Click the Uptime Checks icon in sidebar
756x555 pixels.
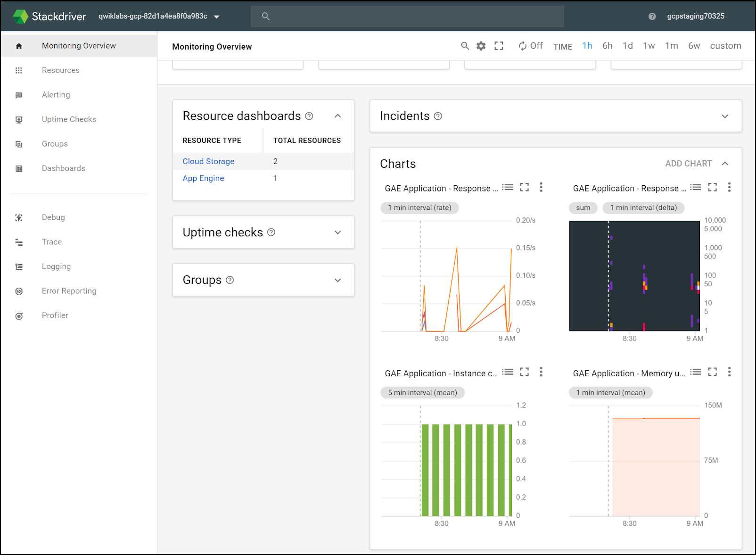point(19,119)
